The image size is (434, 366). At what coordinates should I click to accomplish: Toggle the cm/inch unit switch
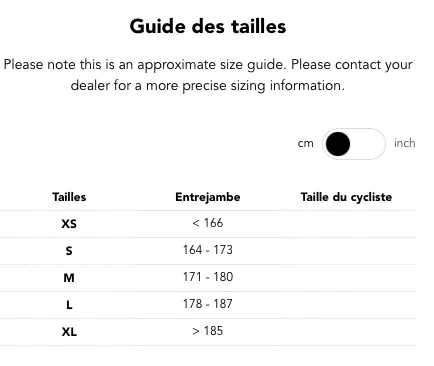[354, 144]
